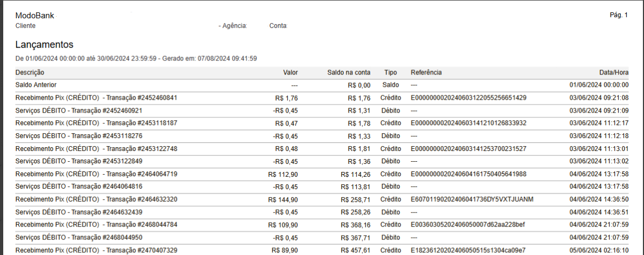The image size is (644, 255).
Task: Select Serviços DÉBITO transaction #2464064816
Action: [x=79, y=187]
